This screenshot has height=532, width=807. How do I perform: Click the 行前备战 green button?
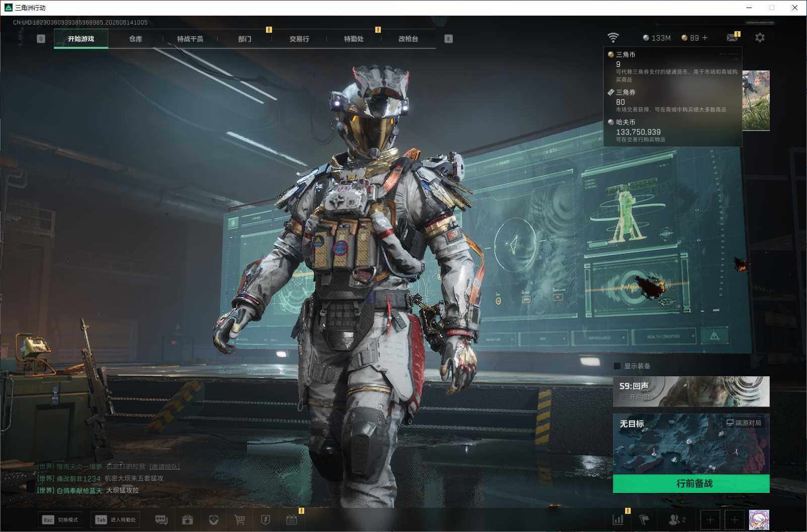coord(691,484)
